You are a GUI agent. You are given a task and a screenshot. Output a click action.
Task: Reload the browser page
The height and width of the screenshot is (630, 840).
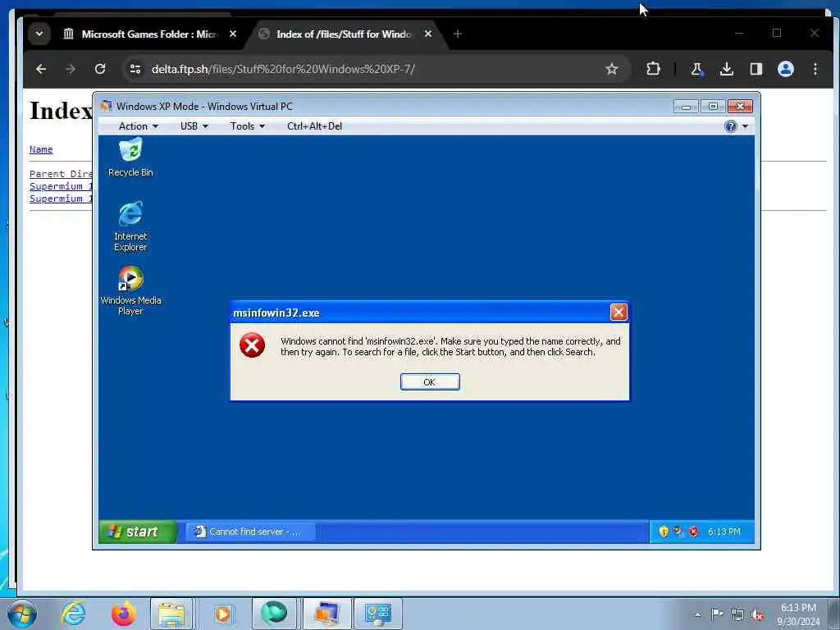(x=99, y=69)
